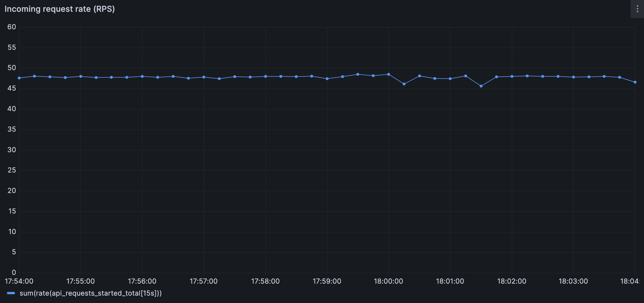Click the panel header area
Viewport: 644px width, 303px height.
coord(300,9)
